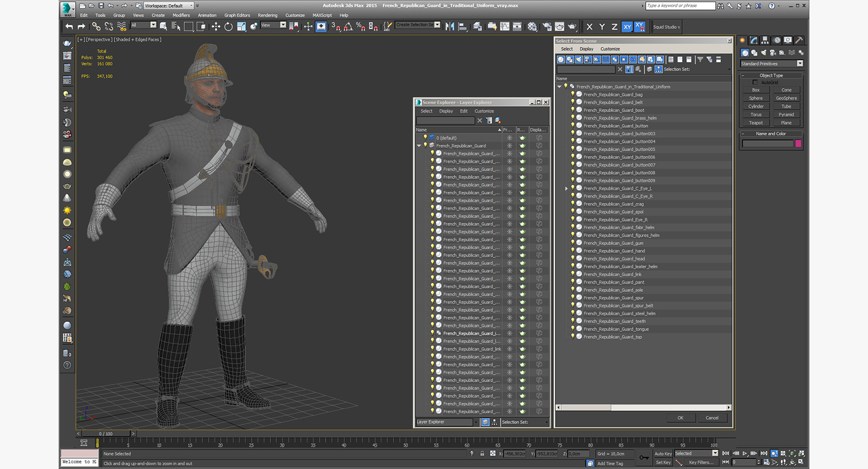Click the Teapot primitive button
The width and height of the screenshot is (868, 469).
pyautogui.click(x=756, y=123)
